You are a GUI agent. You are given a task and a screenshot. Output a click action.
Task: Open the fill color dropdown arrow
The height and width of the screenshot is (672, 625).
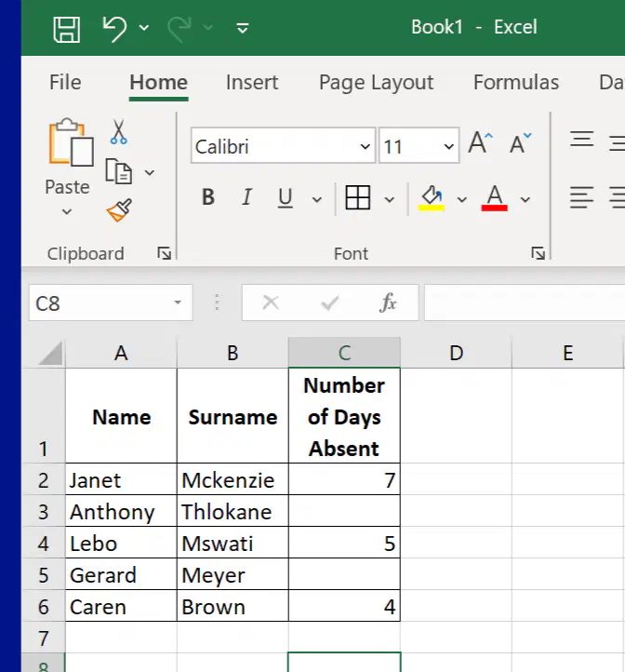pos(462,199)
